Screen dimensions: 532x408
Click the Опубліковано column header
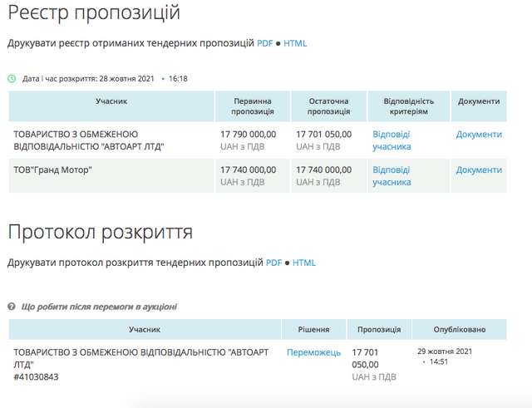(460, 330)
